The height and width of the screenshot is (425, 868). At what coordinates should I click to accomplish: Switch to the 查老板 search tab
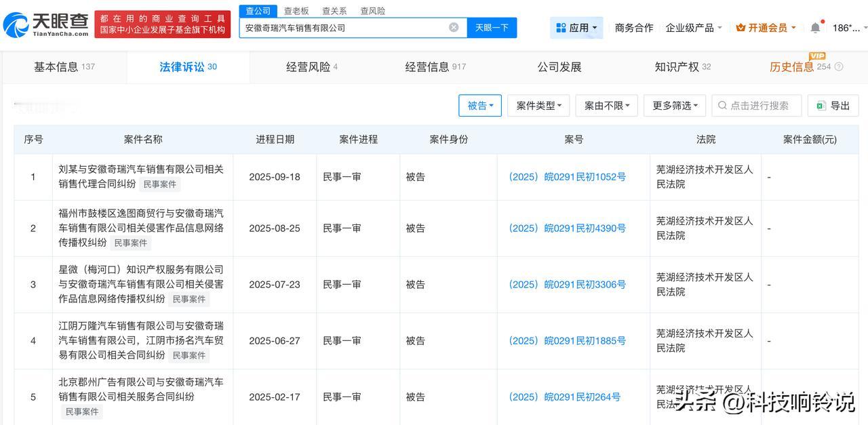[297, 10]
